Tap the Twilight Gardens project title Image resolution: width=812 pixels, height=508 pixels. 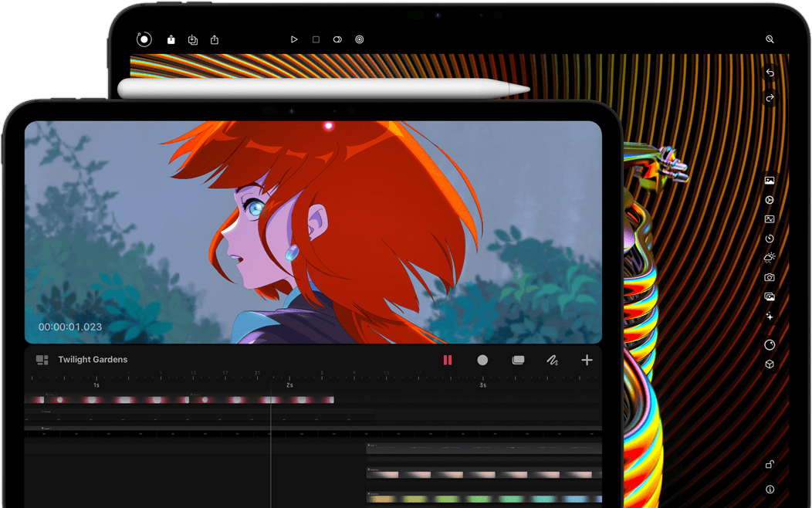coord(93,359)
